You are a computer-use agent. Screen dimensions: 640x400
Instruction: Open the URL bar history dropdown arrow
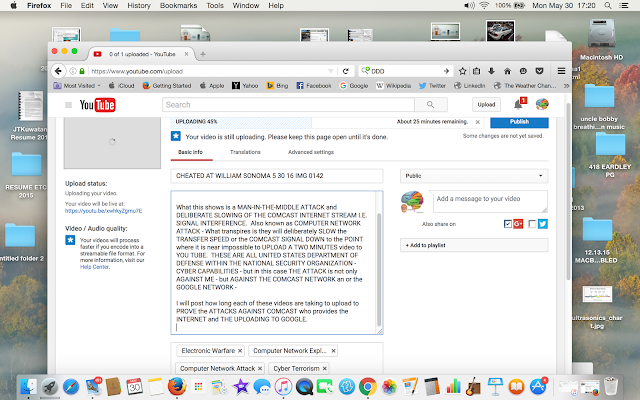[331, 71]
